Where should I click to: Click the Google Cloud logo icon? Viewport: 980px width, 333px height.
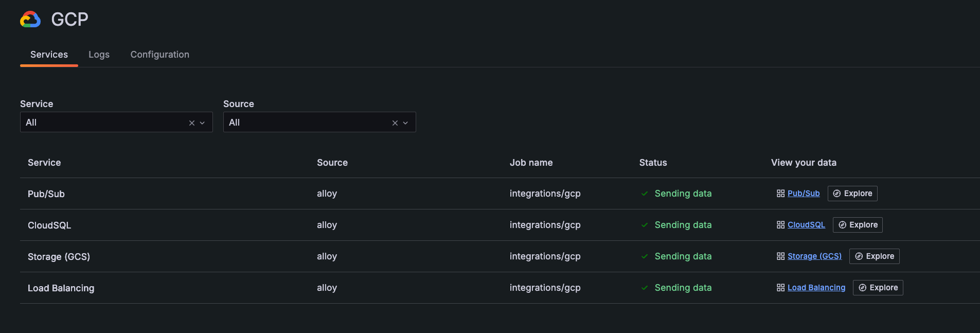pyautogui.click(x=30, y=20)
